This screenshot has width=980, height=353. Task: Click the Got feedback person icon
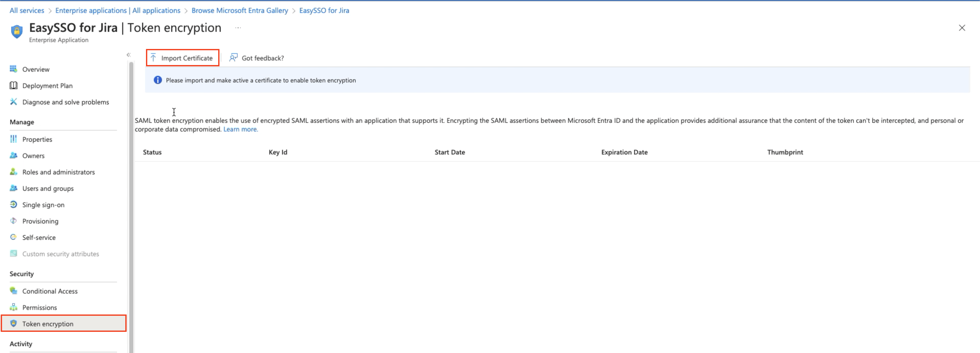coord(233,57)
